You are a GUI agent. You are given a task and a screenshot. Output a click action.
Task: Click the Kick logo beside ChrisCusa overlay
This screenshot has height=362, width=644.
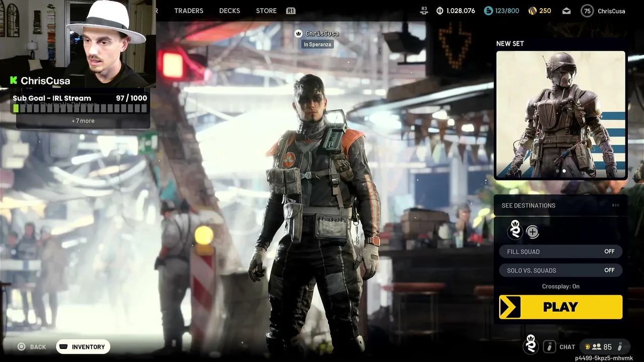[x=14, y=80]
